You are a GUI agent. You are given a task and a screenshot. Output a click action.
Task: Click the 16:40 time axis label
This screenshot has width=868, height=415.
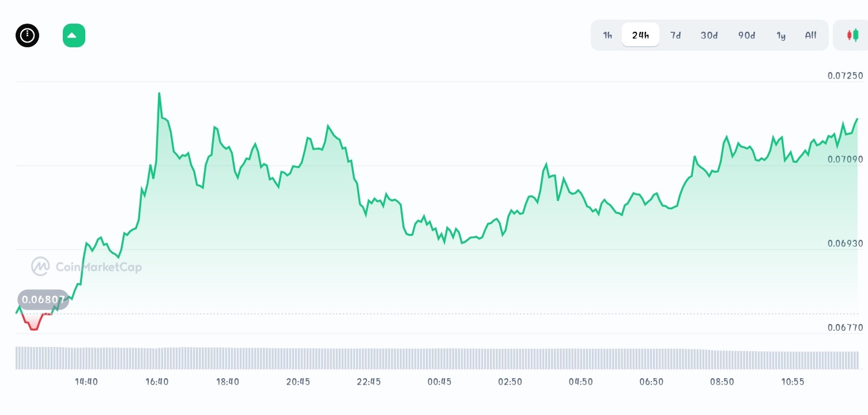[x=157, y=382]
